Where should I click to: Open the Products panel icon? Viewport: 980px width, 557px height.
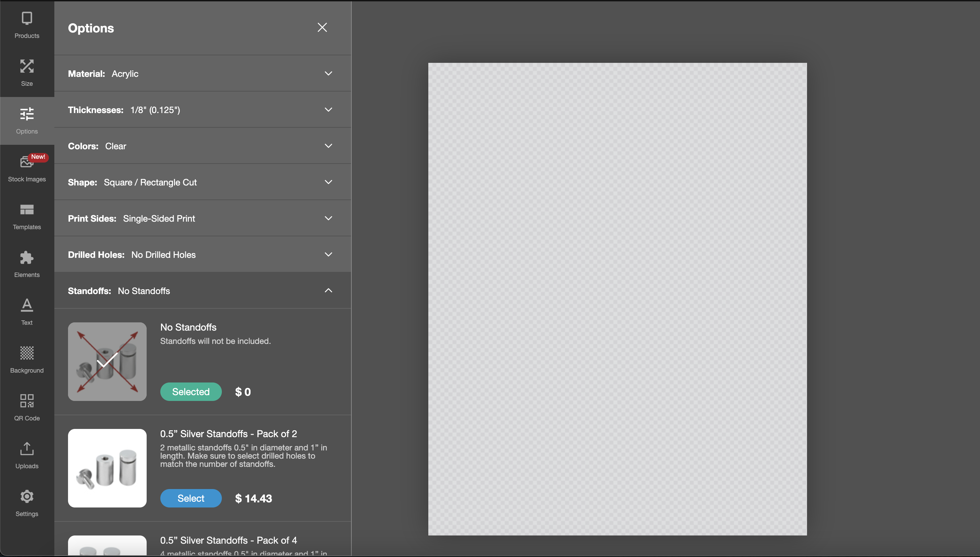click(27, 25)
